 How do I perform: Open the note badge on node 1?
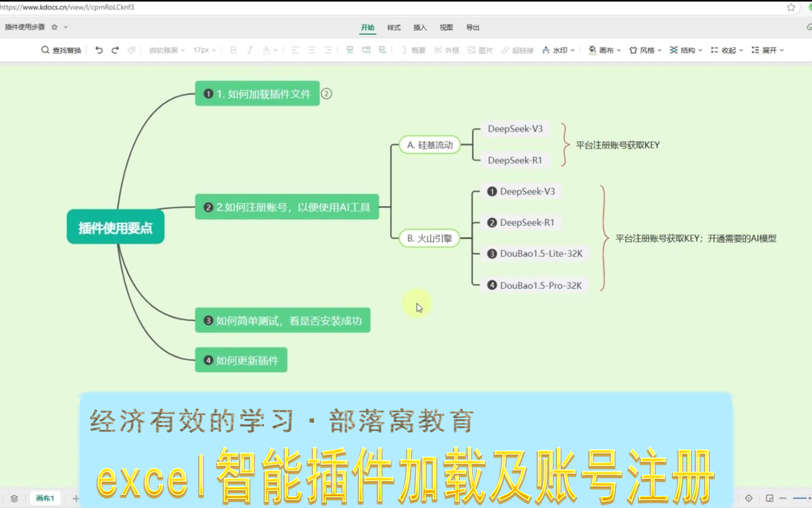coord(327,94)
